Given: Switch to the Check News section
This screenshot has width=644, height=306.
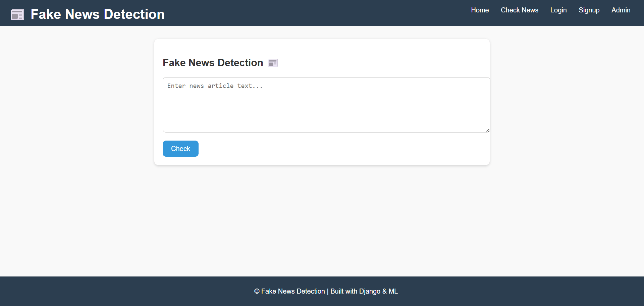Looking at the screenshot, I should click(519, 10).
